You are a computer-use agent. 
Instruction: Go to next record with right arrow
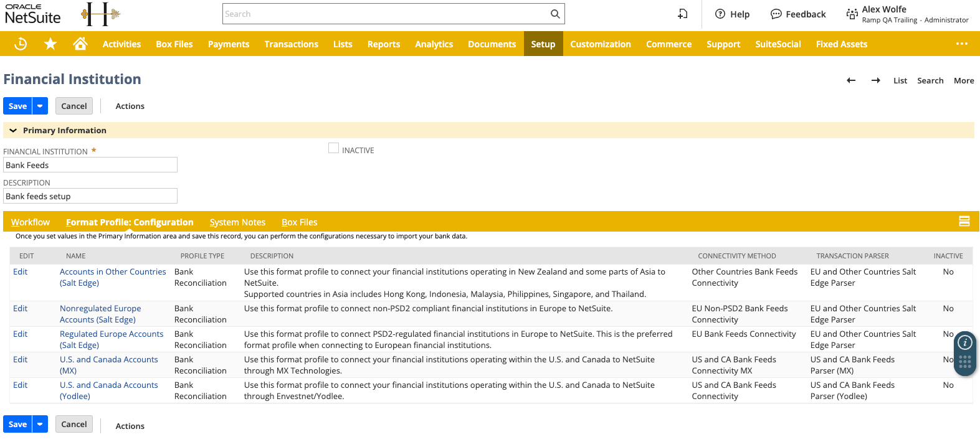(876, 80)
